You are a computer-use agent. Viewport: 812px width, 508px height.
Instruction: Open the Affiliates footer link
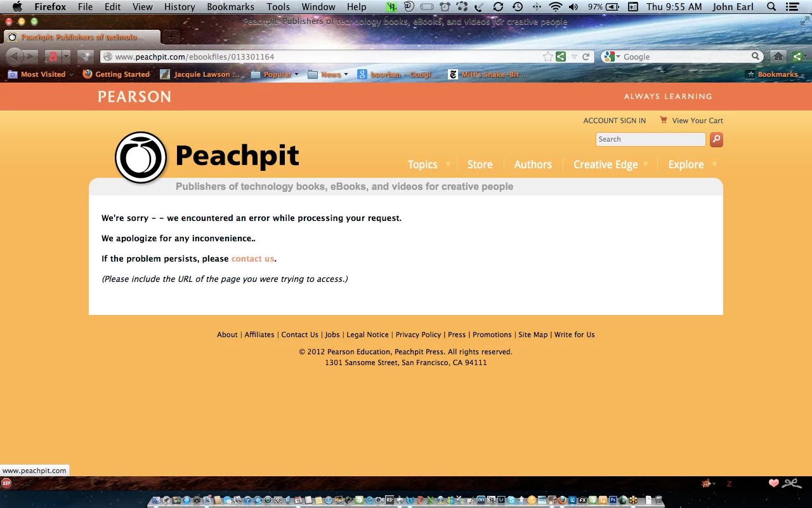tap(259, 335)
